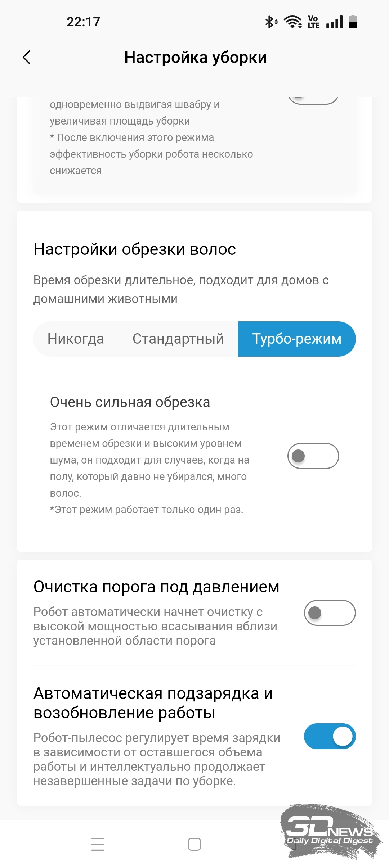Tap the cellular signal bars icon
Viewport: 389px width, 868px height.
point(335,22)
